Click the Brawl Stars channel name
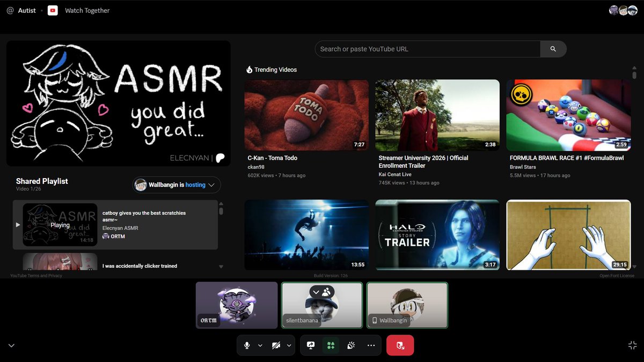This screenshot has height=362, width=644. (523, 167)
